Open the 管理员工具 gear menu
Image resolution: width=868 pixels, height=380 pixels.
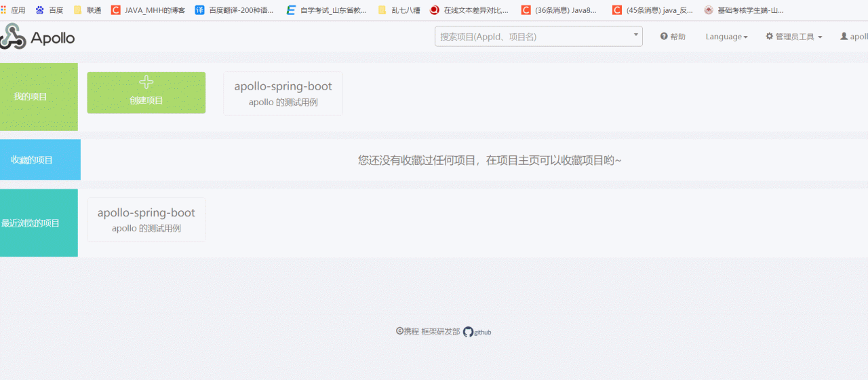coord(793,37)
